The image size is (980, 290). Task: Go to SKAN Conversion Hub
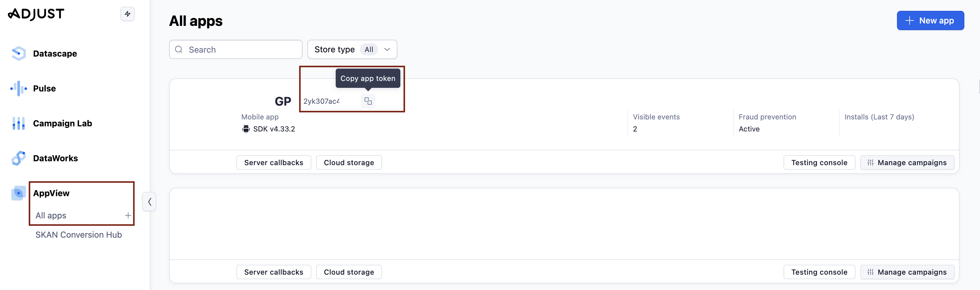pos(79,235)
